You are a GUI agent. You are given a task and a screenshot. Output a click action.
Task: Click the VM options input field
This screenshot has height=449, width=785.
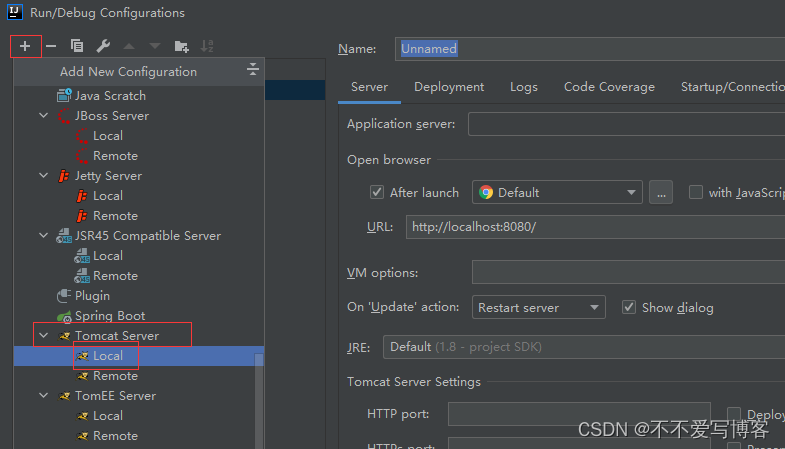[x=628, y=272]
